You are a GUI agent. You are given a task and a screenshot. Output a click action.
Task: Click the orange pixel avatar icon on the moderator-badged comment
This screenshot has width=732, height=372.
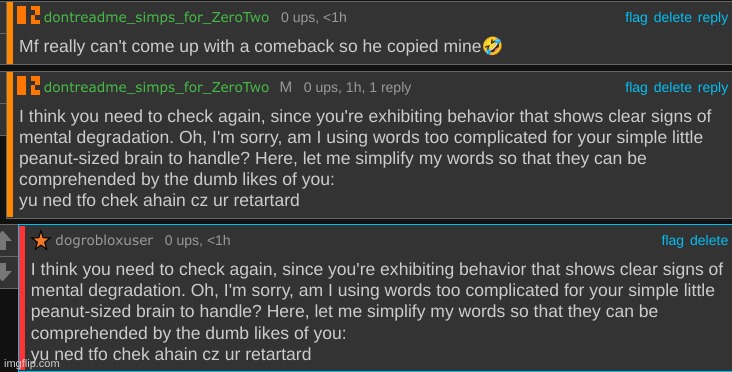click(x=28, y=85)
